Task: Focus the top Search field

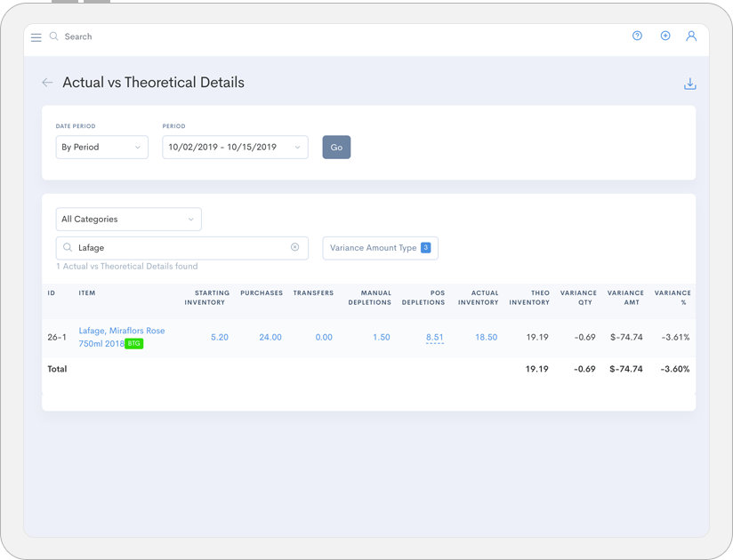Action: point(78,36)
